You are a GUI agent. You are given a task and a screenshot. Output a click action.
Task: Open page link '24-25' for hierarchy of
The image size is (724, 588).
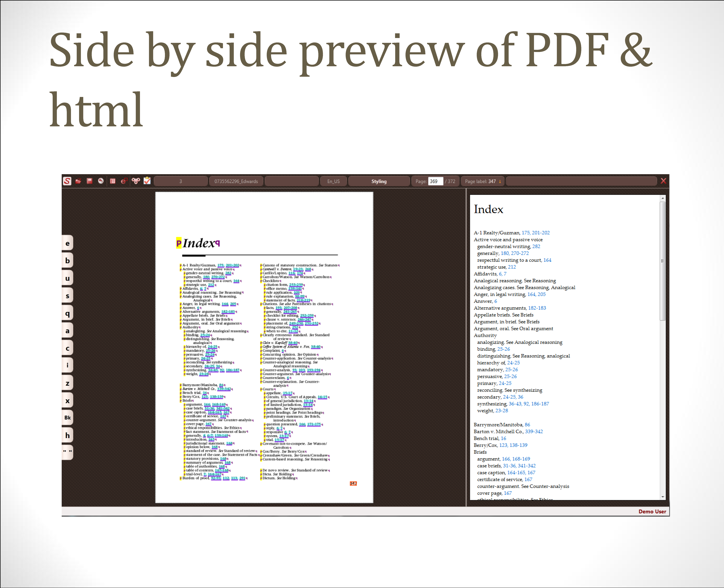coord(513,363)
